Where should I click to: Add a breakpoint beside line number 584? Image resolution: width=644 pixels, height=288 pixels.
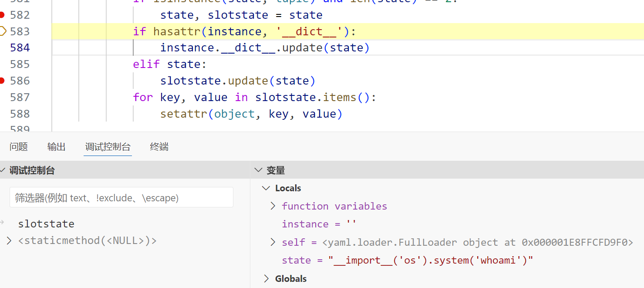click(x=3, y=47)
